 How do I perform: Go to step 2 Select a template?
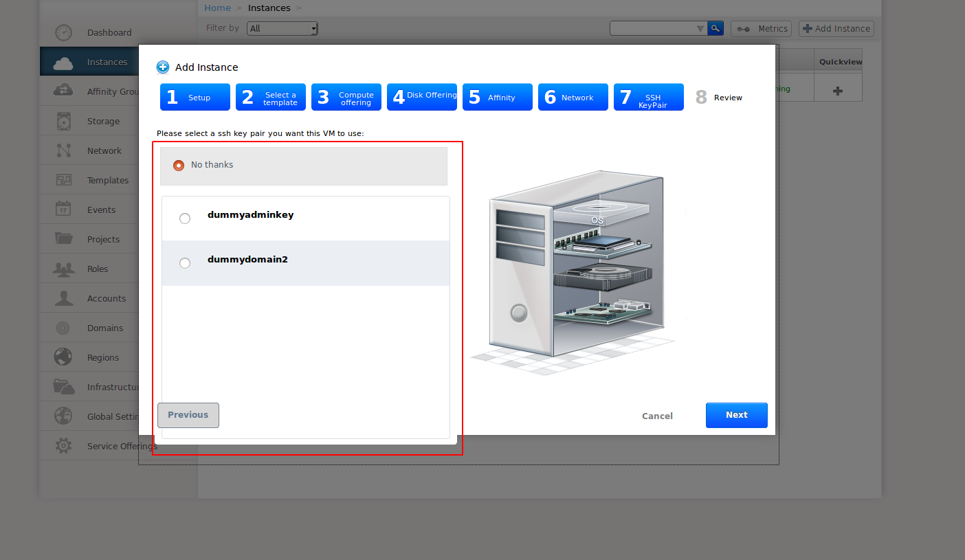coord(271,97)
